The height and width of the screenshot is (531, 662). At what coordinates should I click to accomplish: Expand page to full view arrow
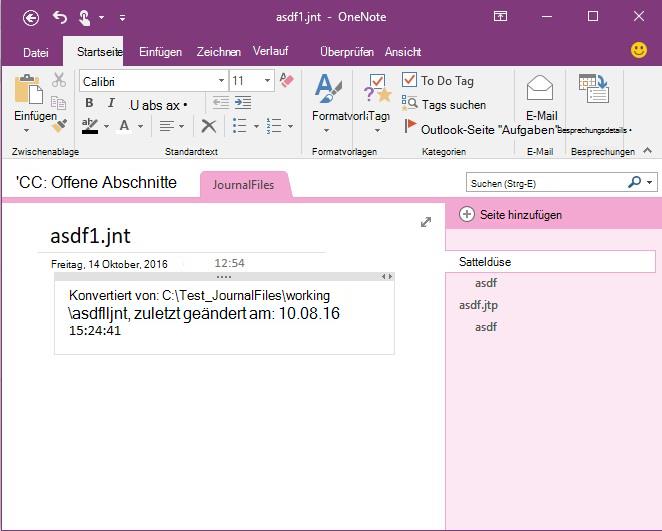point(426,222)
